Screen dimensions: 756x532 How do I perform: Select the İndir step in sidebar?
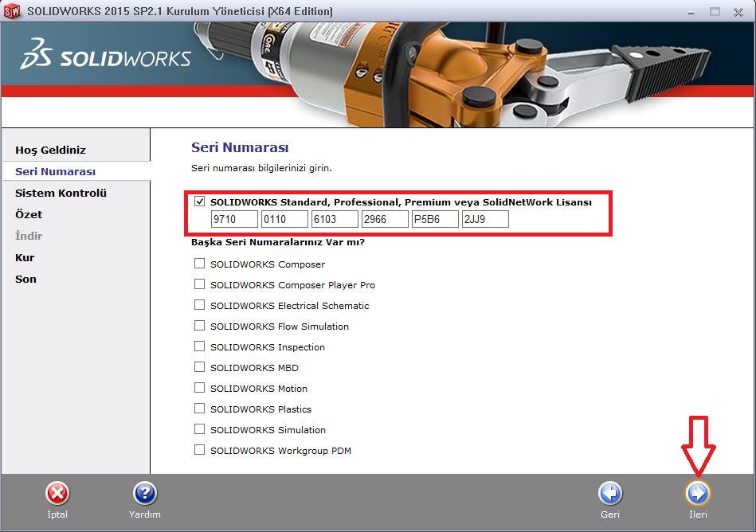click(x=29, y=236)
